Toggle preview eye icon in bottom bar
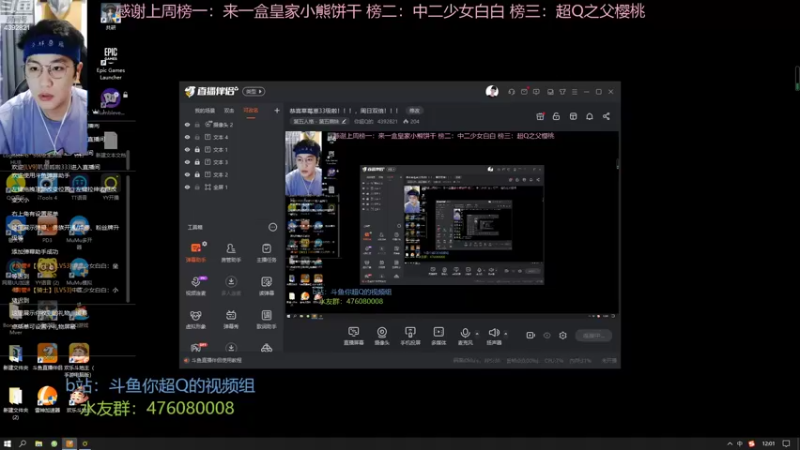The width and height of the screenshot is (800, 450). click(547, 335)
